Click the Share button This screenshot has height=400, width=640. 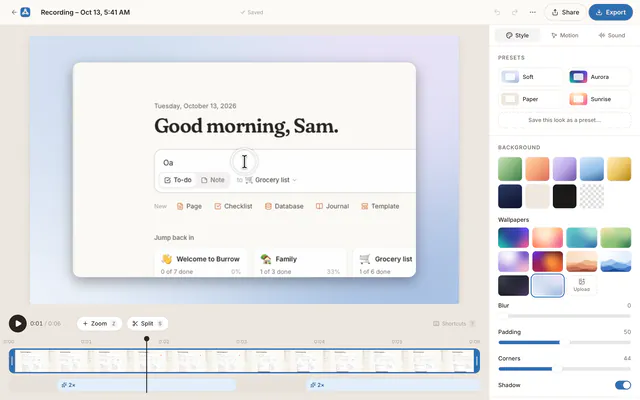[565, 12]
